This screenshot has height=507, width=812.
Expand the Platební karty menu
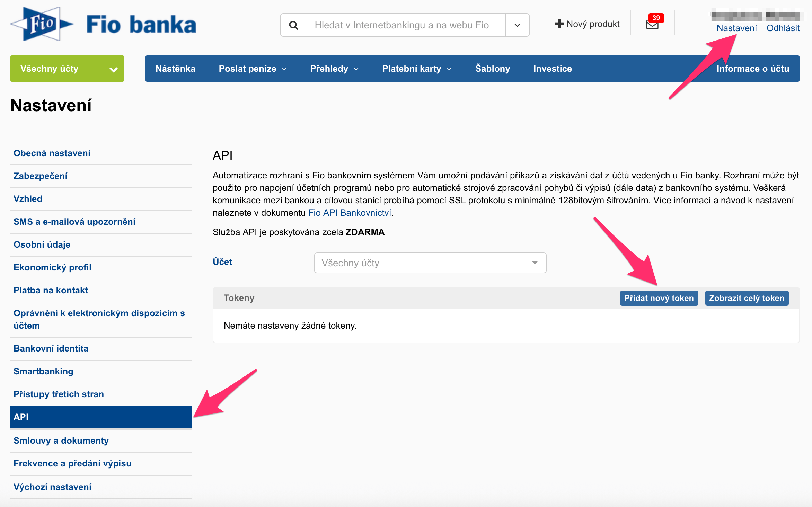[x=417, y=69]
